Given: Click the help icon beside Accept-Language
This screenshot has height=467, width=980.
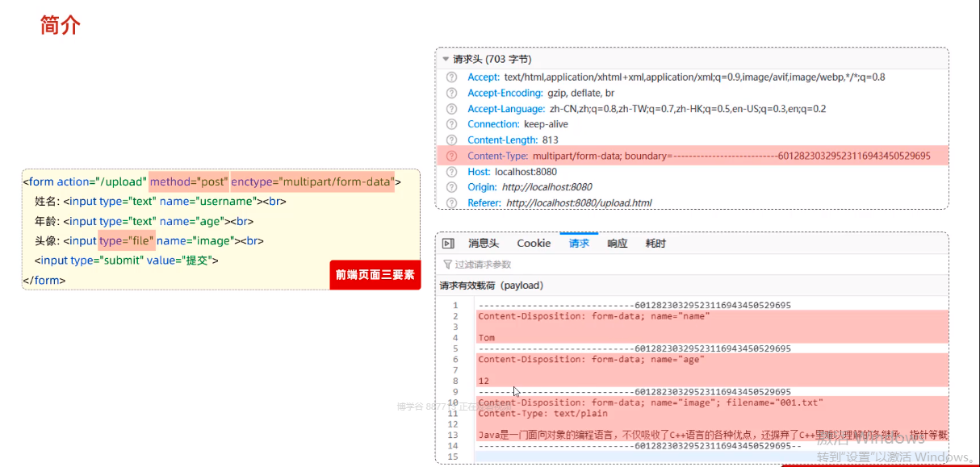Looking at the screenshot, I should point(451,109).
